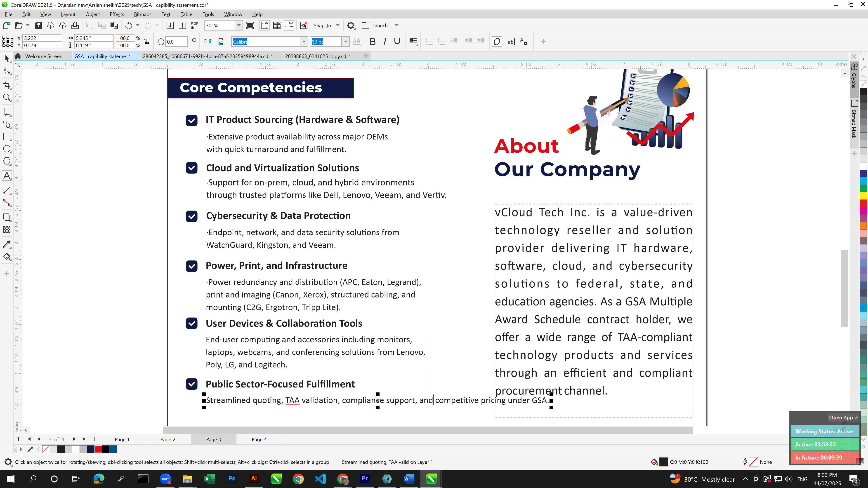Select the Transparency tool

coord(7,230)
